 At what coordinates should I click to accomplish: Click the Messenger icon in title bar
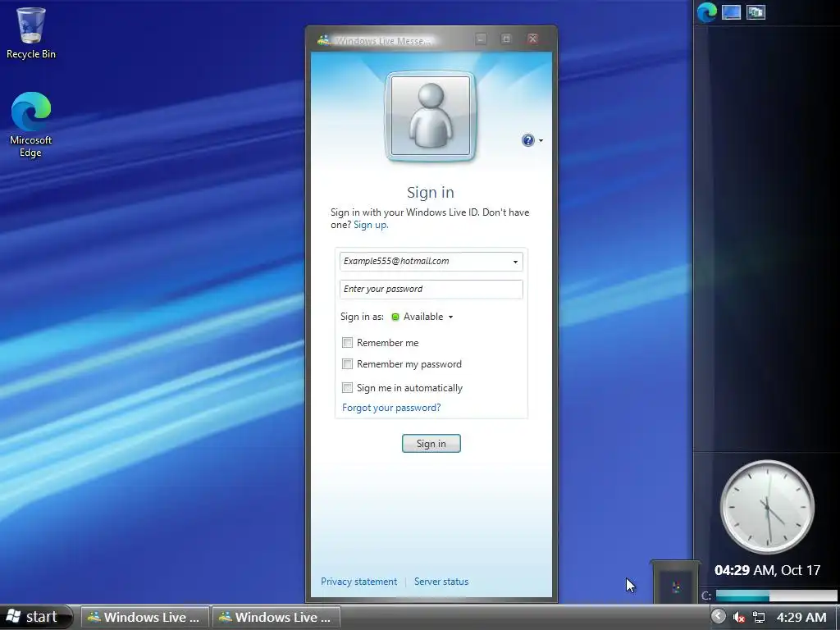pyautogui.click(x=323, y=40)
